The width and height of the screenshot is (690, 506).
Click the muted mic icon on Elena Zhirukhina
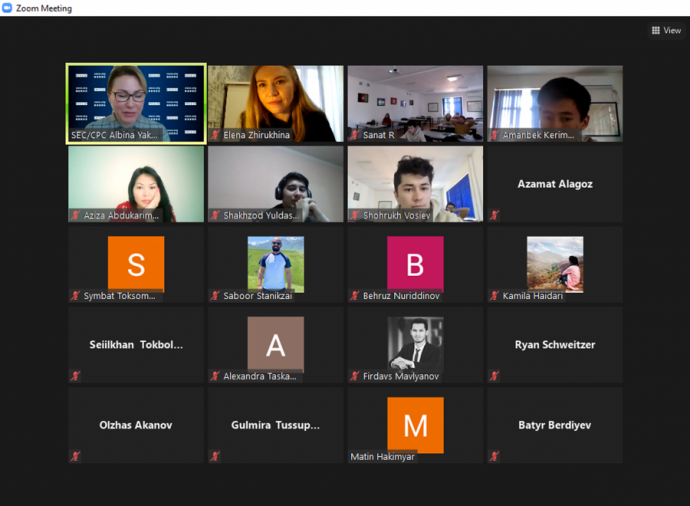click(215, 135)
